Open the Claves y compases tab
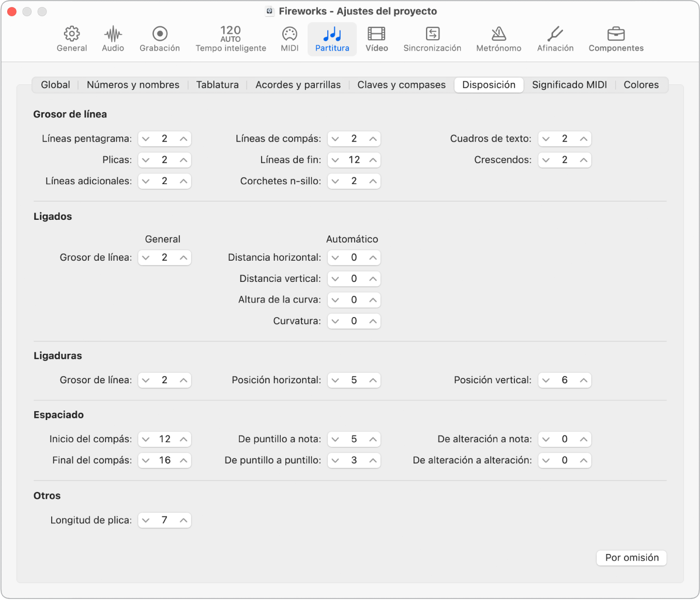The image size is (700, 600). click(401, 85)
